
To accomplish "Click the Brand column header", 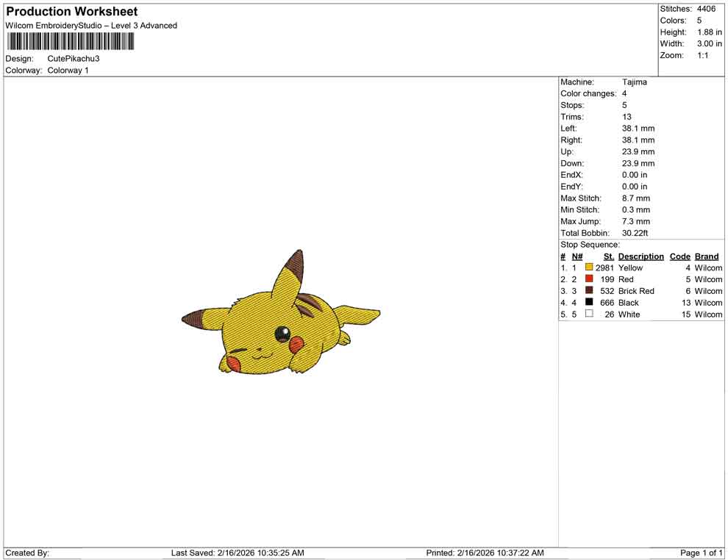I will pyautogui.click(x=706, y=256).
